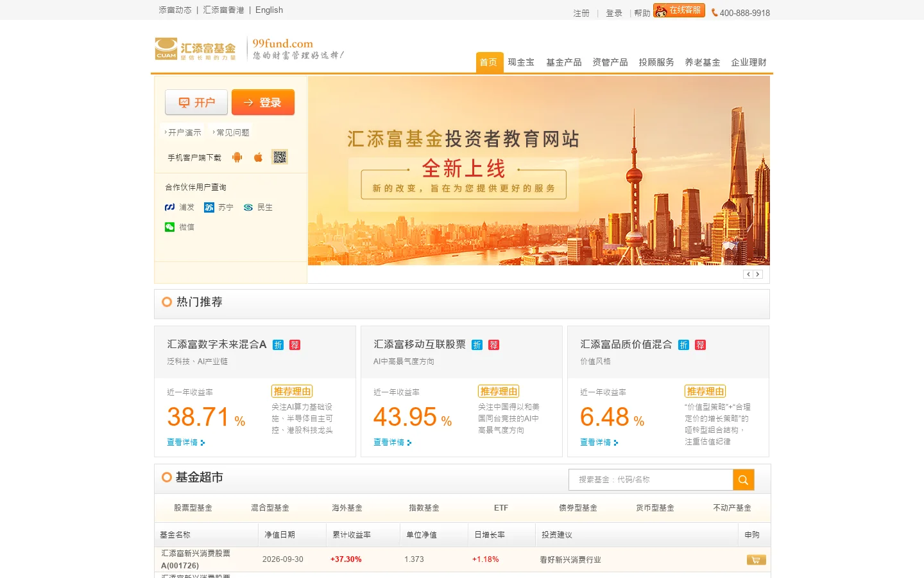Viewport: 924px width, 578px height.
Task: Open the 微信 WeChat partner icon
Action: pyautogui.click(x=169, y=227)
